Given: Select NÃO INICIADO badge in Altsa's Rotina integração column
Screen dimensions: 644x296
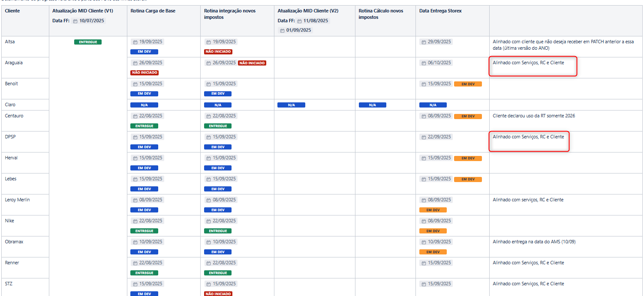Looking at the screenshot, I should [x=218, y=52].
